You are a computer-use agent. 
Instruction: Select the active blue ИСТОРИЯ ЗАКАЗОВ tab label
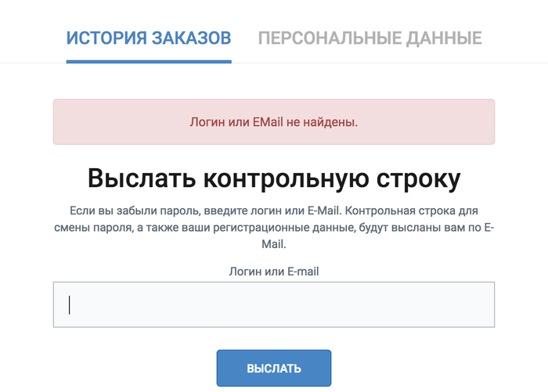point(149,38)
